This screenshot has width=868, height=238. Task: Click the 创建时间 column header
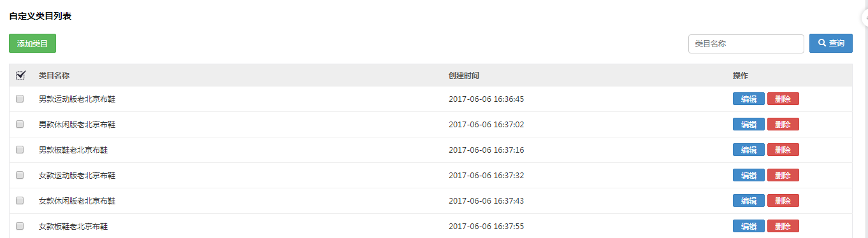click(464, 75)
